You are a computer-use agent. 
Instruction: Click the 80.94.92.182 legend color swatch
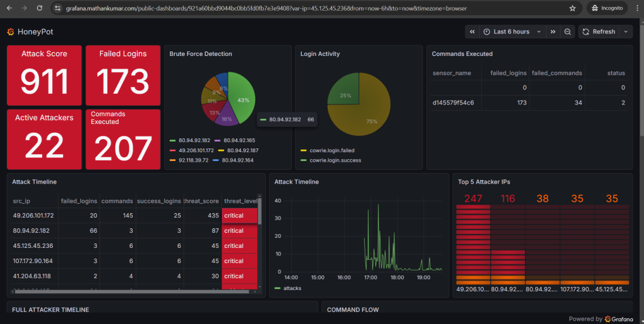(174, 140)
